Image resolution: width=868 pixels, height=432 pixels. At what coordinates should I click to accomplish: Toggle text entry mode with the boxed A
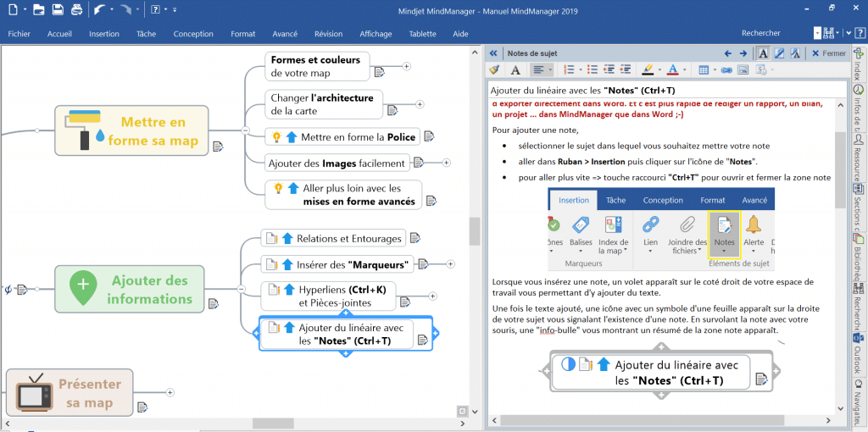click(x=763, y=53)
